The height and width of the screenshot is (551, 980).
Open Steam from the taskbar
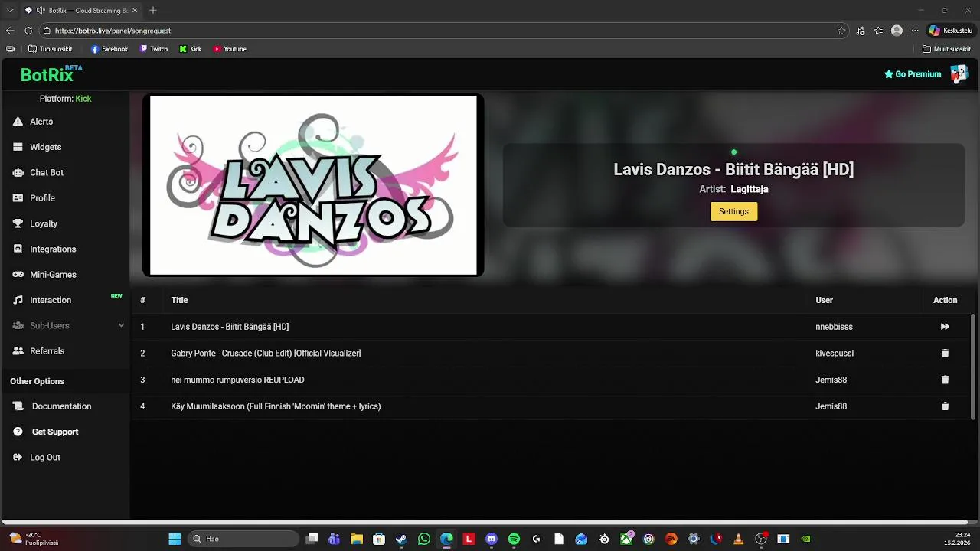(x=401, y=539)
